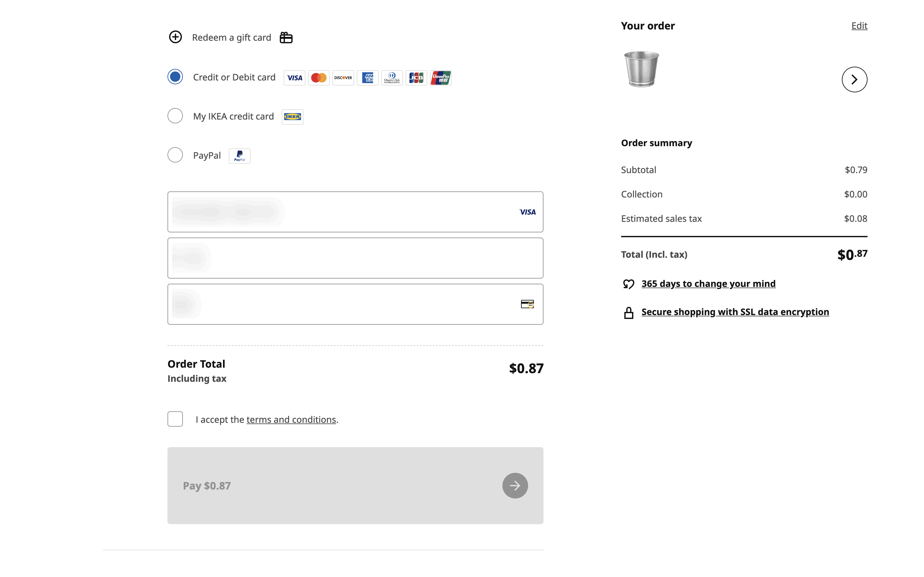
Task: Open Secure shopping with SSL link
Action: [x=735, y=312]
